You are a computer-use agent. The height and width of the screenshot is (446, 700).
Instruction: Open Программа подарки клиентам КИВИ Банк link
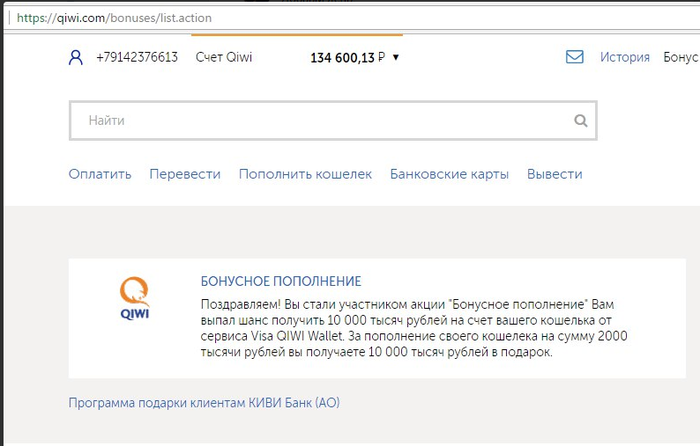tap(204, 403)
